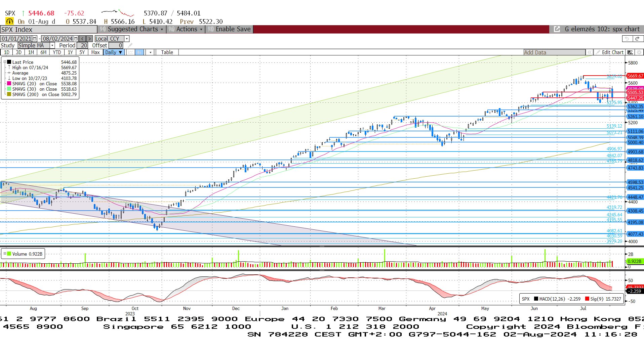Click the SPX Index security field
The height and width of the screenshot is (353, 644).
[49, 29]
